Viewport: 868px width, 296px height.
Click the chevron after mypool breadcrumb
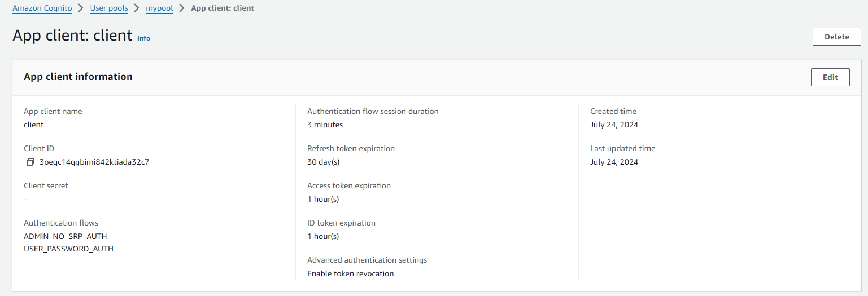(x=182, y=8)
